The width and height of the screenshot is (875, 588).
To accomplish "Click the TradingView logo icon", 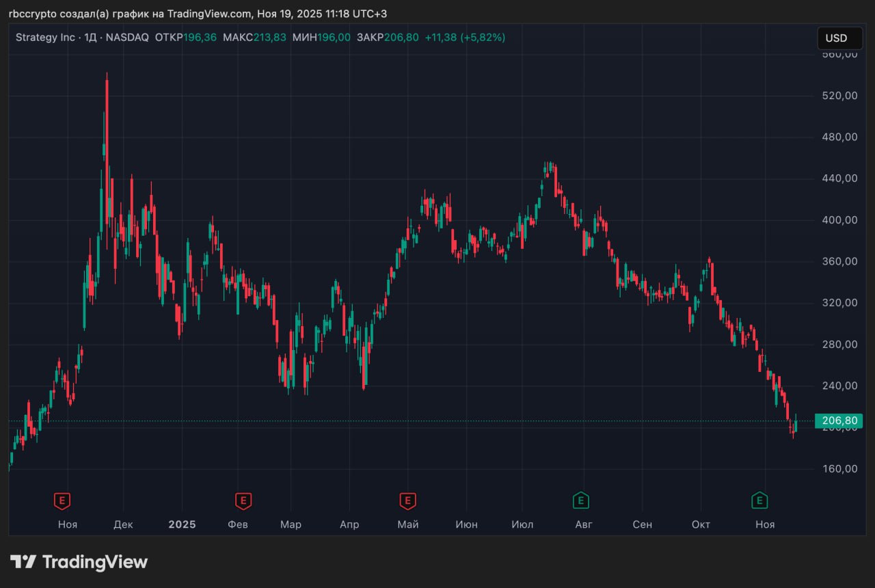I will coord(23,562).
